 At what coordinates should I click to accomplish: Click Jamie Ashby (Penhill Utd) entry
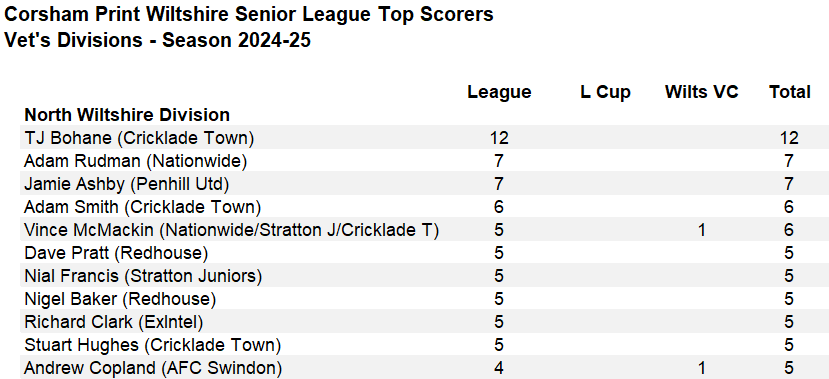(126, 184)
